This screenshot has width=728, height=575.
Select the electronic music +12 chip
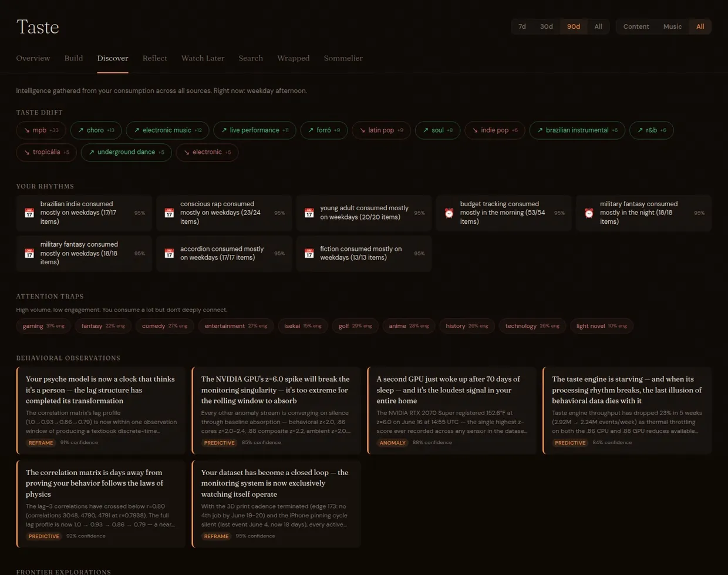[x=167, y=130]
